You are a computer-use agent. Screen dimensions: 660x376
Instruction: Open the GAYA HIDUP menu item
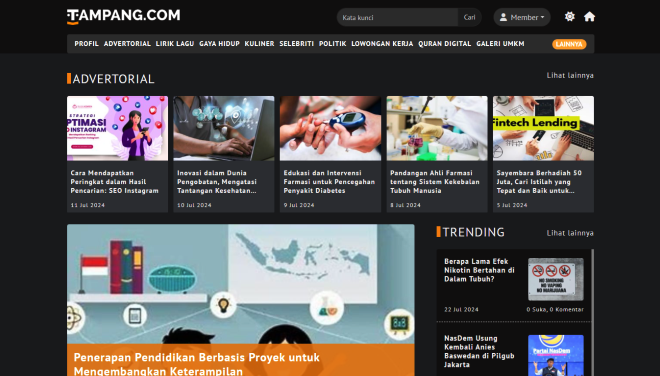pyautogui.click(x=219, y=44)
